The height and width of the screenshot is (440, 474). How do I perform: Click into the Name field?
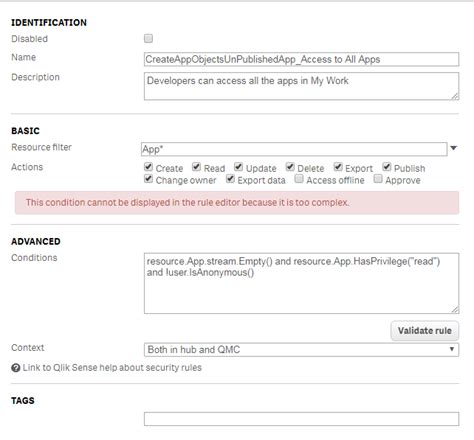(x=301, y=59)
